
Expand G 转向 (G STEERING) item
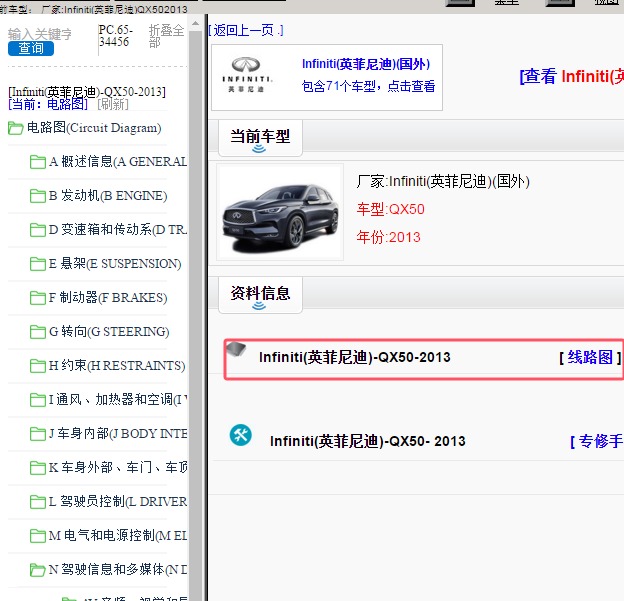click(109, 331)
